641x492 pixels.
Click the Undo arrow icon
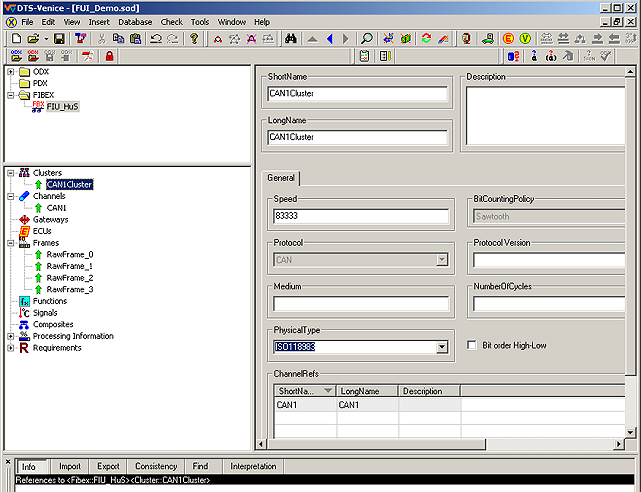pyautogui.click(x=156, y=39)
